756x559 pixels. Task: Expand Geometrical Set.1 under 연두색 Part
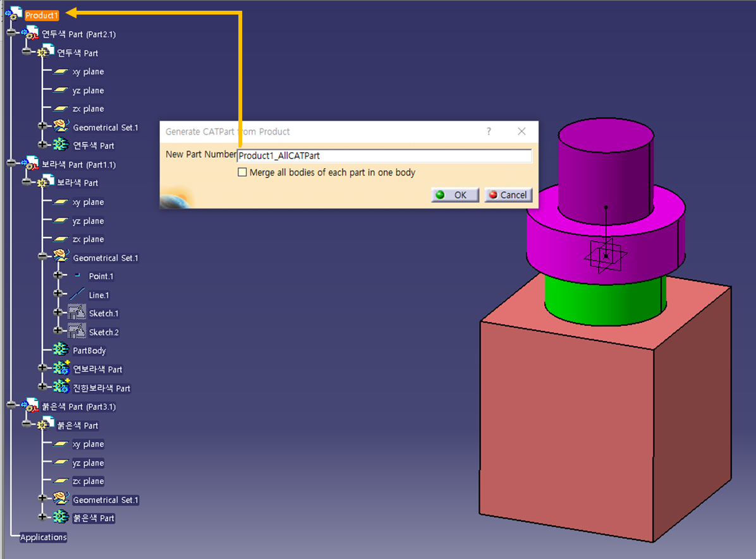click(42, 126)
